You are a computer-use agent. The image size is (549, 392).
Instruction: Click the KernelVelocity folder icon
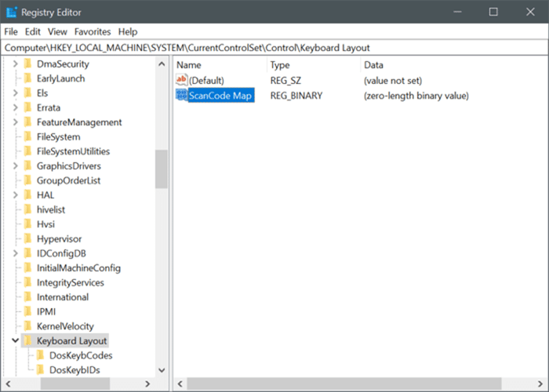click(27, 327)
